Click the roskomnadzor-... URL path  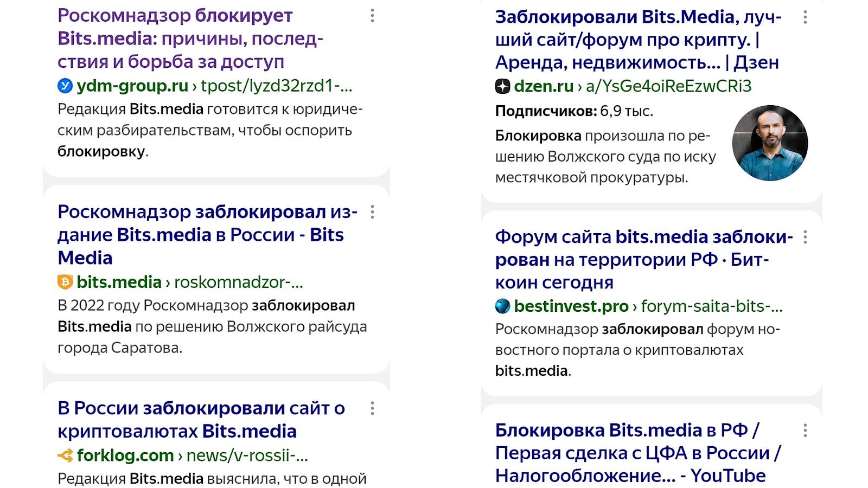pos(239,282)
